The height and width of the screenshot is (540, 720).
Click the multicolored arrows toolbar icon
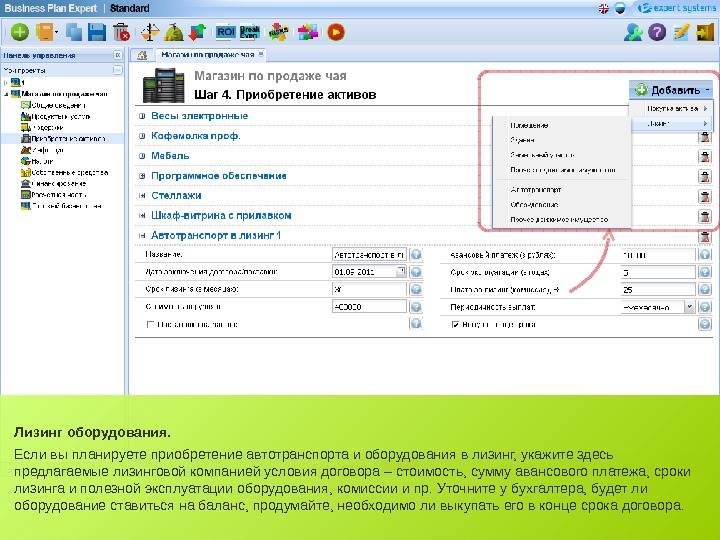click(308, 32)
